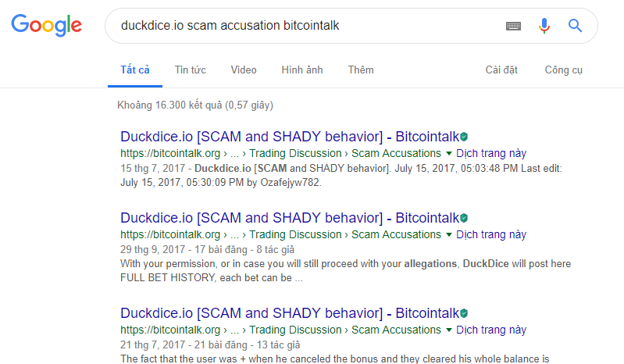Click green shield badge on first result
The width and height of the screenshot is (624, 364).
click(x=464, y=137)
